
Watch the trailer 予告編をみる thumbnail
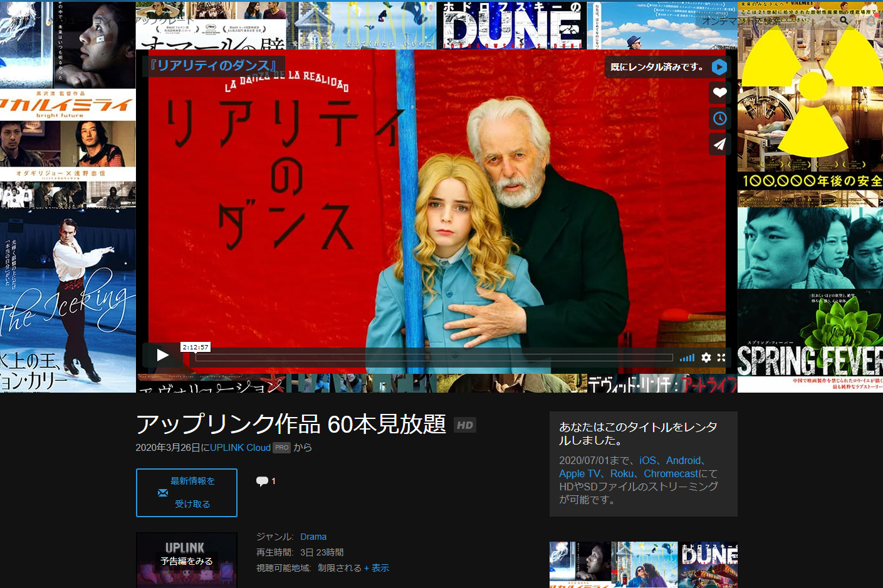pyautogui.click(x=187, y=560)
